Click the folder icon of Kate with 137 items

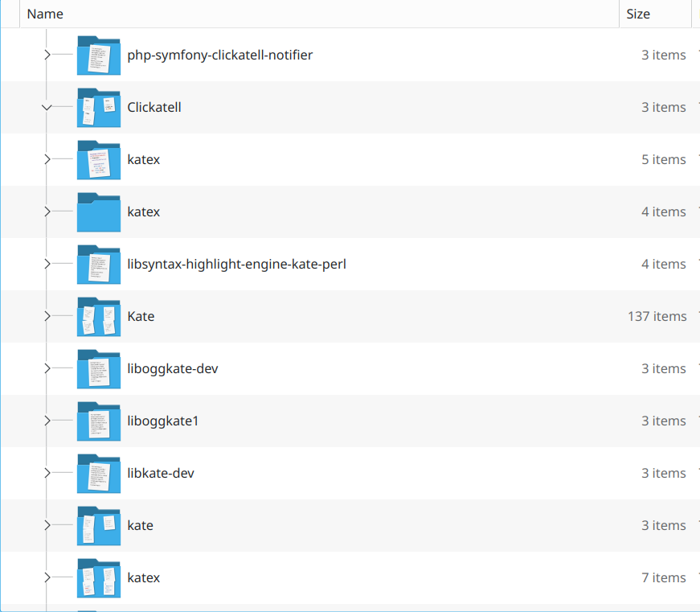98,317
